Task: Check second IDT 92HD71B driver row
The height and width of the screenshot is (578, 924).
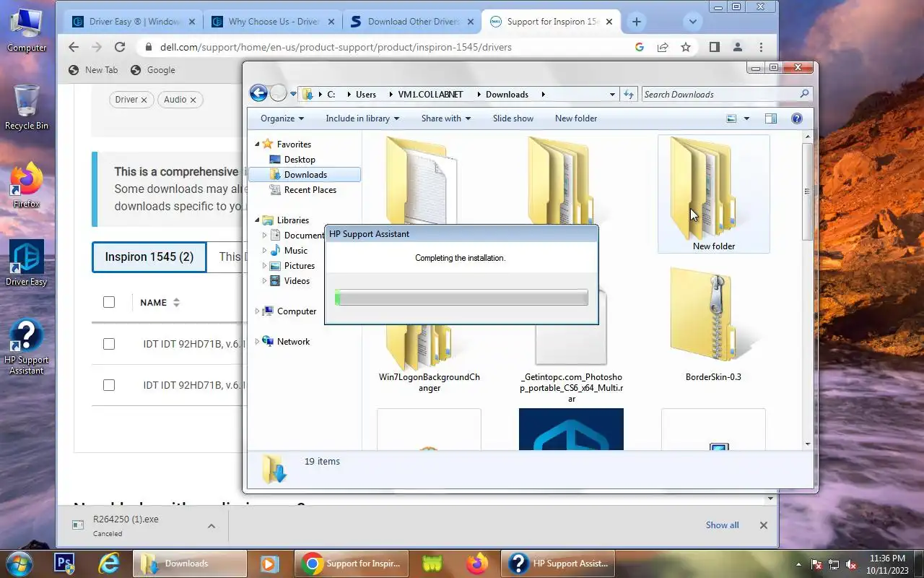Action: [x=109, y=385]
